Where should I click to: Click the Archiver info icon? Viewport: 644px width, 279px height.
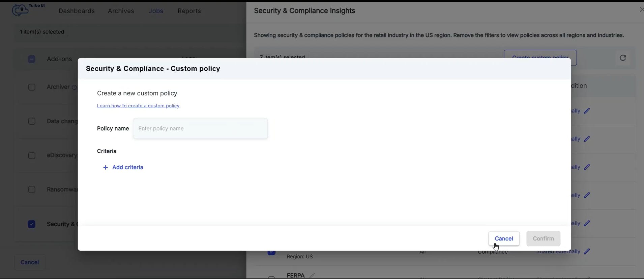pyautogui.click(x=74, y=87)
